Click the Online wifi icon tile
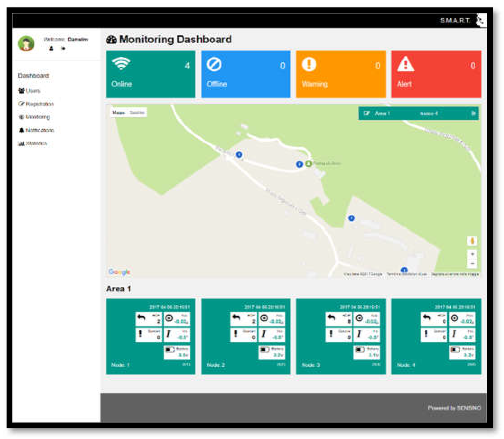The width and height of the screenshot is (504, 439). click(x=121, y=64)
